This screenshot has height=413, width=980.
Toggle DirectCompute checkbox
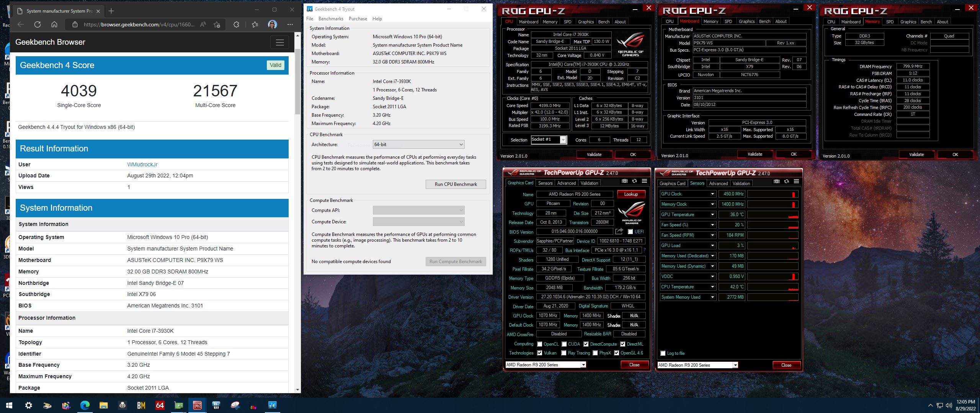[x=586, y=344]
